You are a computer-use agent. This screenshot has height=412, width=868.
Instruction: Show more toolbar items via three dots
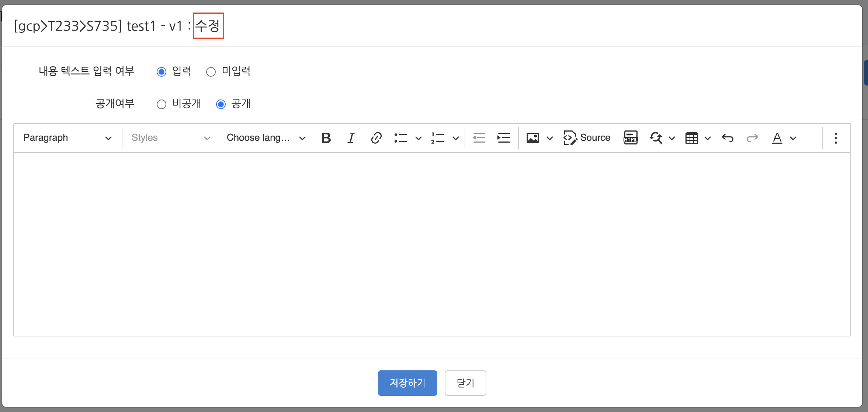(x=836, y=138)
